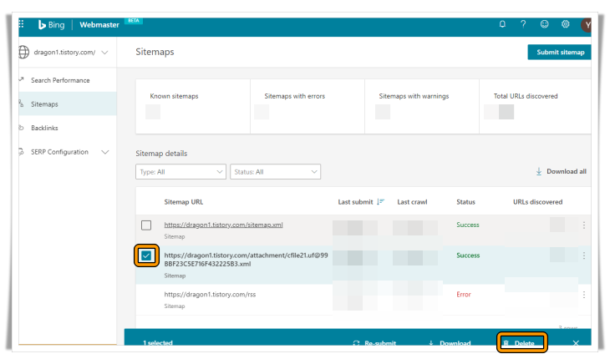Viewport: 610px width, 364px height.
Task: Sort by the Last submit sort icon
Action: click(x=380, y=201)
